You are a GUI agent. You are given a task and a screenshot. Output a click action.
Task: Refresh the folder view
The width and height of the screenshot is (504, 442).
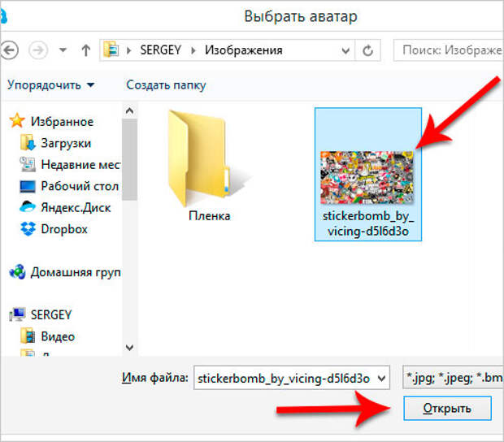point(367,50)
